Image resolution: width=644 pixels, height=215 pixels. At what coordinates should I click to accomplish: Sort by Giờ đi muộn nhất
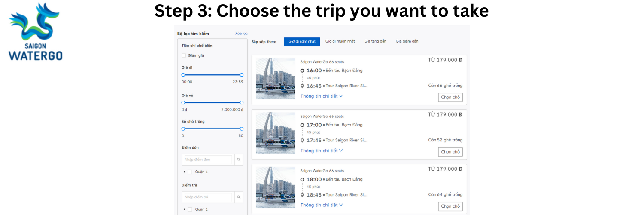[340, 41]
